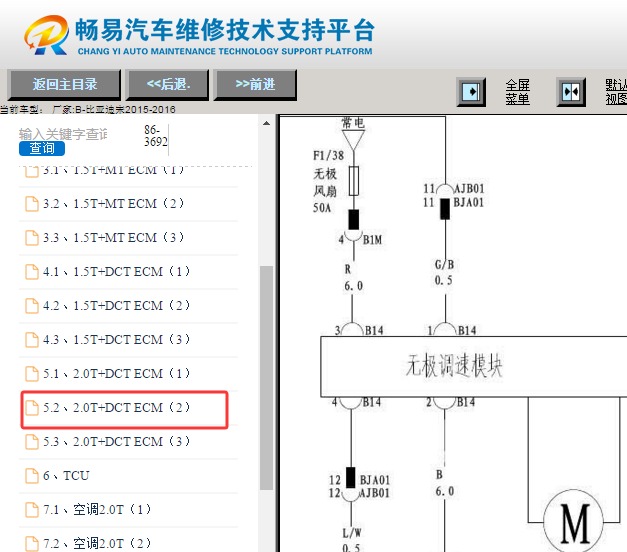
Task: Open 3.3、1.5T+MT ECM (3) entry
Action: point(129,238)
